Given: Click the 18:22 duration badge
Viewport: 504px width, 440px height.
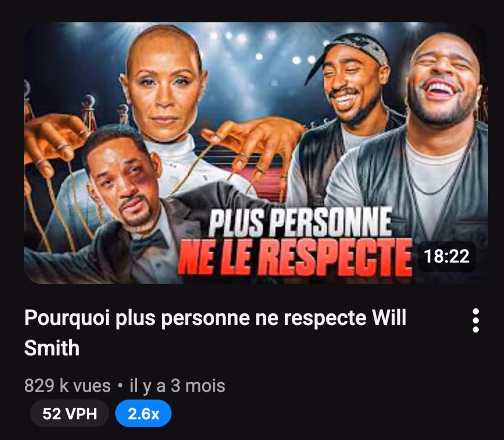Looking at the screenshot, I should pyautogui.click(x=447, y=256).
